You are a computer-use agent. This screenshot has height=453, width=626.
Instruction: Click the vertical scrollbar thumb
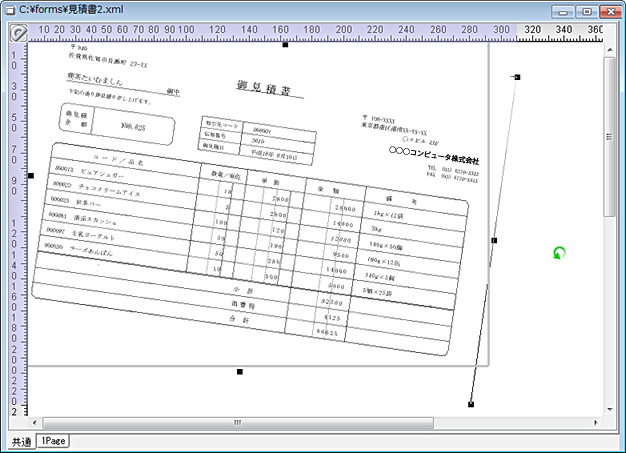pyautogui.click(x=610, y=136)
